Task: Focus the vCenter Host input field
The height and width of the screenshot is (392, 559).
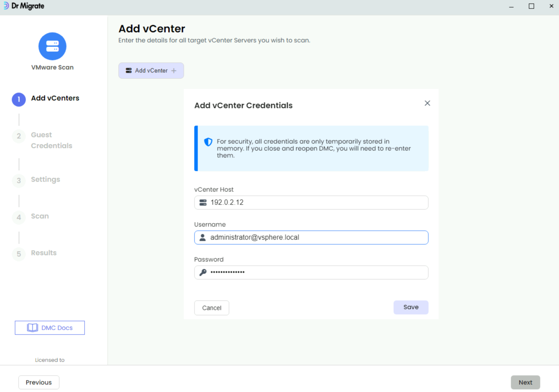Action: click(317, 203)
